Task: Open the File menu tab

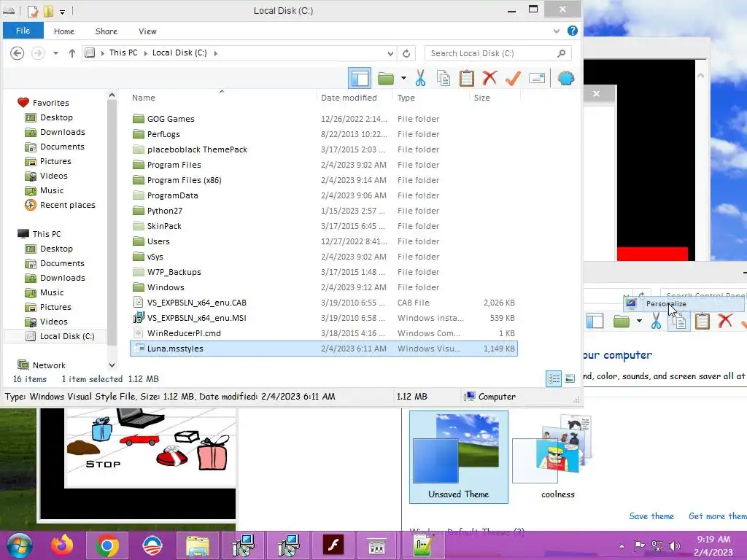Action: (23, 31)
